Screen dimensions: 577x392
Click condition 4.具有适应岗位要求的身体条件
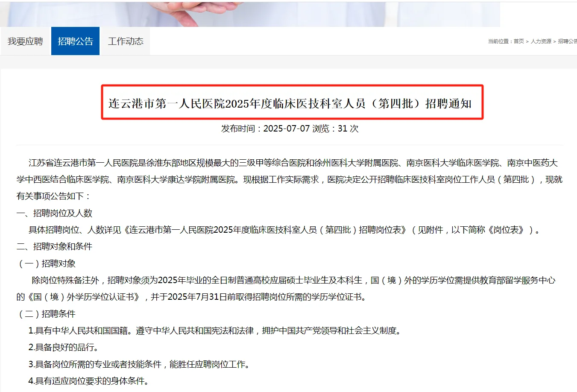pyautogui.click(x=88, y=381)
